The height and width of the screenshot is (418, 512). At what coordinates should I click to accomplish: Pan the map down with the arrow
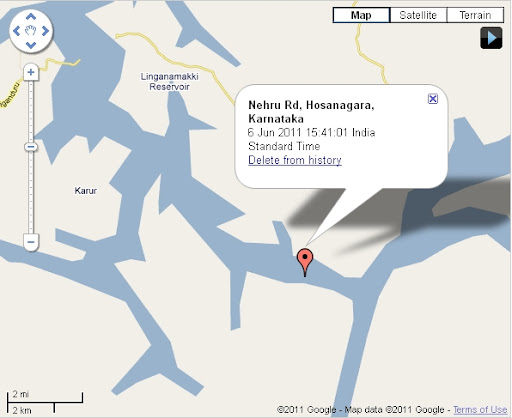(x=31, y=45)
